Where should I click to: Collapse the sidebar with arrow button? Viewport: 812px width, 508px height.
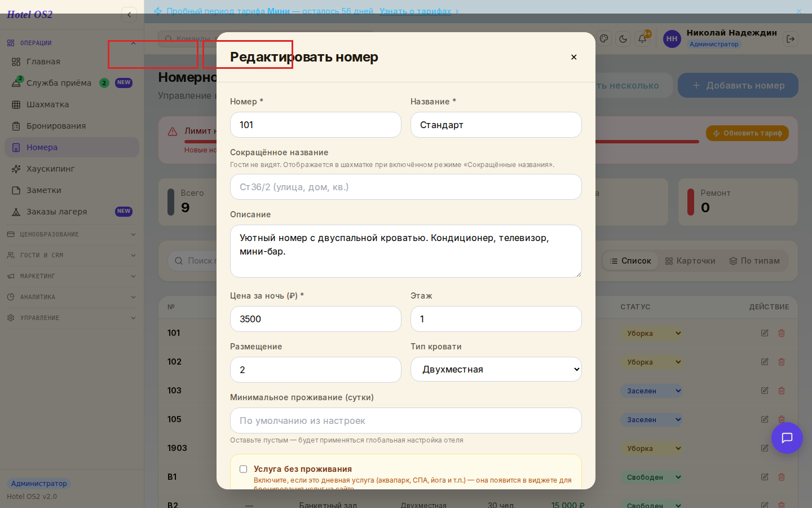(x=129, y=15)
